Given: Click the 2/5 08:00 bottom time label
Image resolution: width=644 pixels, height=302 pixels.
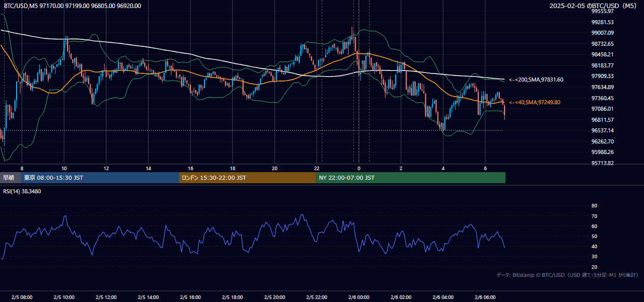Looking at the screenshot, I should [22, 297].
